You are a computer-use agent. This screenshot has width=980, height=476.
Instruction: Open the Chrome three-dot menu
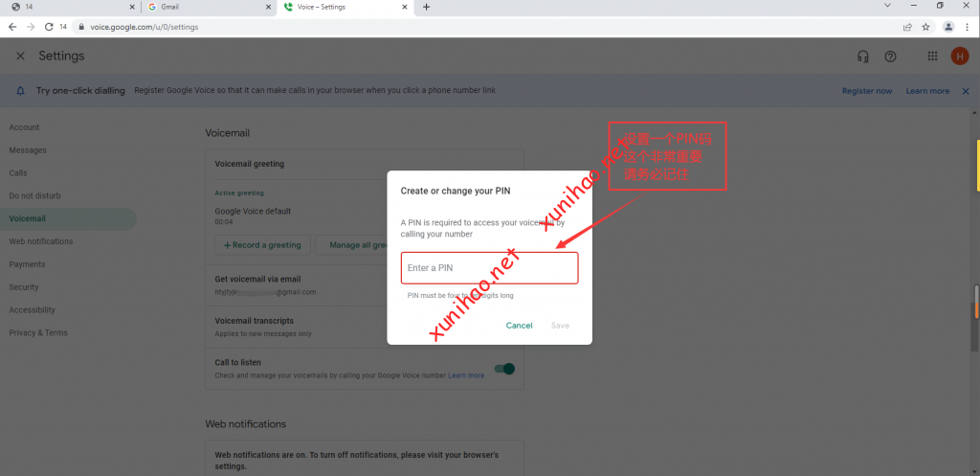pos(967,27)
